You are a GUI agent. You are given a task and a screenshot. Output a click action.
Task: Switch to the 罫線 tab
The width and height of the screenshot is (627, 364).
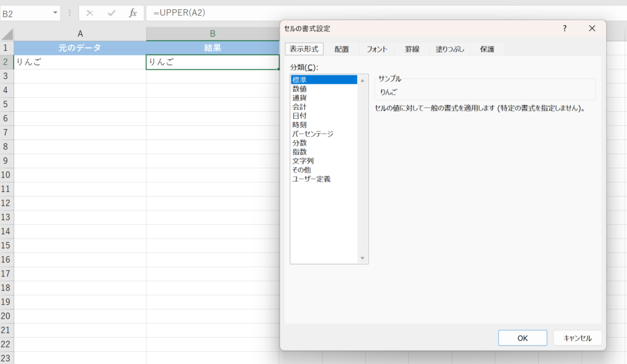click(x=412, y=50)
